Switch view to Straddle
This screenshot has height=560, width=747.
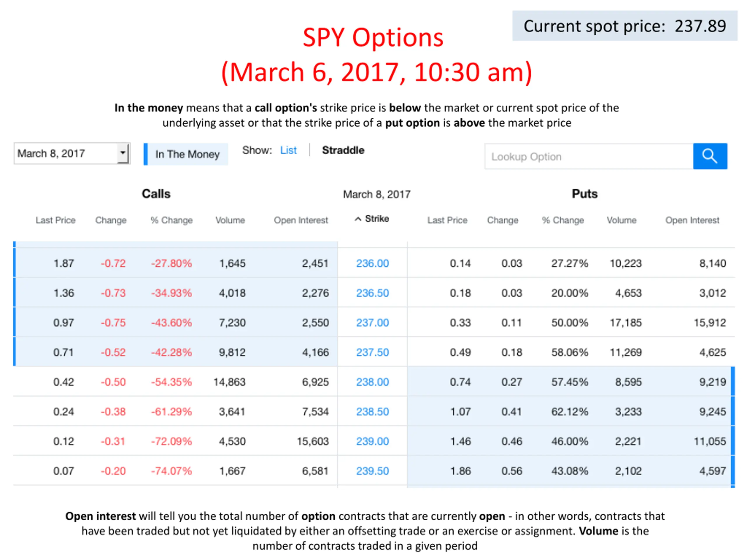coord(343,150)
